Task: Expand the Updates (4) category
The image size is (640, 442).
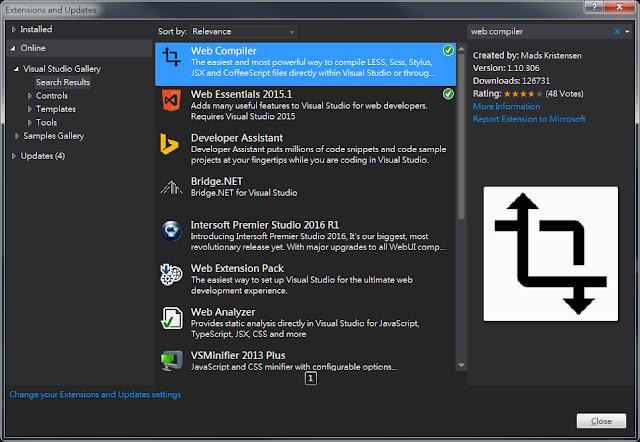Action: 13,156
